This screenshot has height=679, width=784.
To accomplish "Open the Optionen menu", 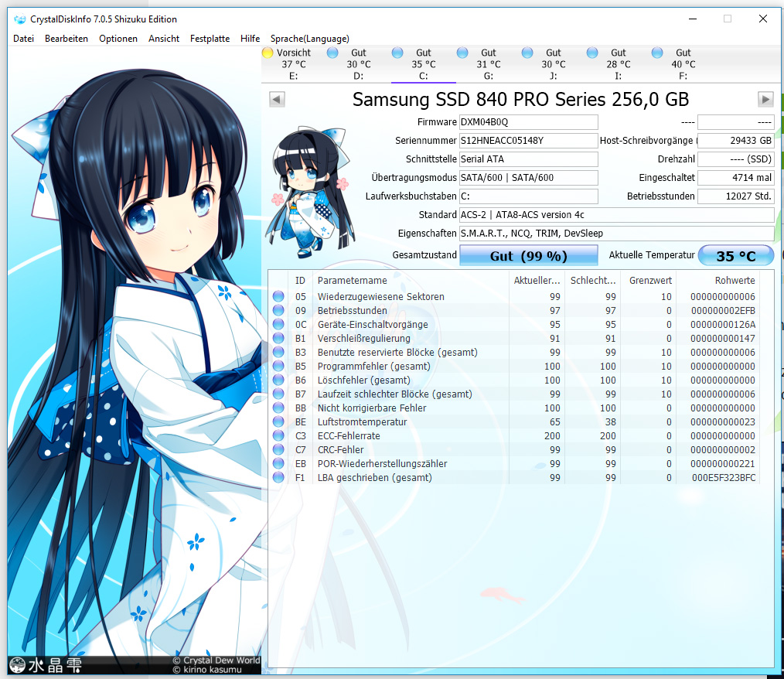I will (118, 39).
